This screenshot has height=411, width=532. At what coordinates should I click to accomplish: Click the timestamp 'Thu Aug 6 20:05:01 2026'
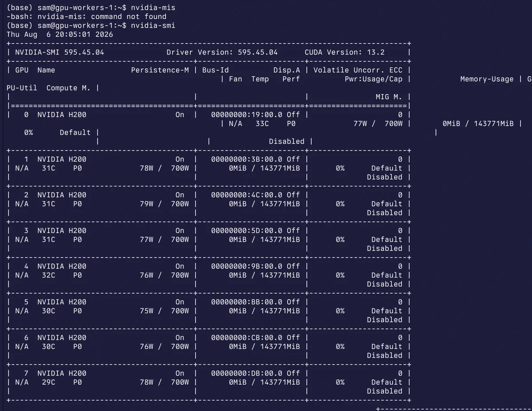pyautogui.click(x=60, y=34)
